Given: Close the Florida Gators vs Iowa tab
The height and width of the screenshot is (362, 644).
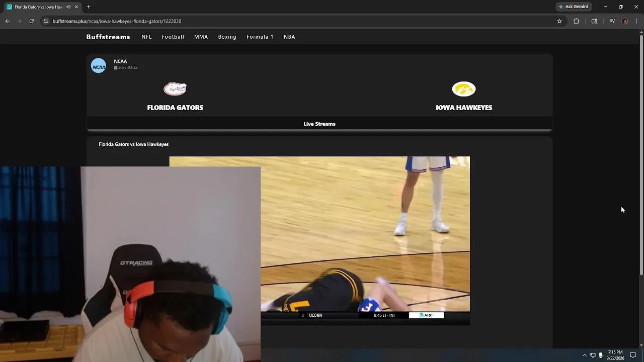Looking at the screenshot, I should point(76,7).
